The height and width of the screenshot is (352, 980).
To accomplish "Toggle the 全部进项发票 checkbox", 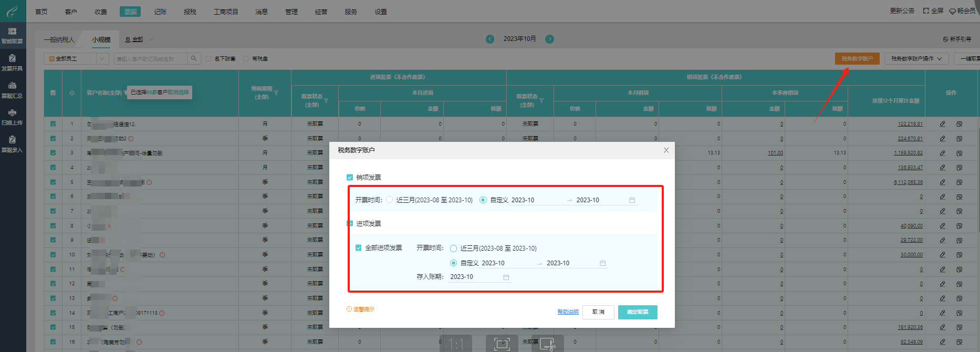I will pos(359,248).
